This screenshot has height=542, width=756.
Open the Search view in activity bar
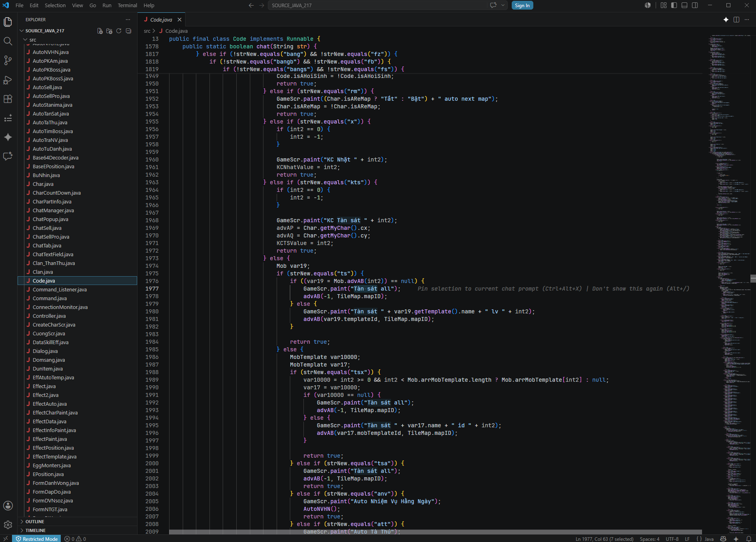[8, 41]
